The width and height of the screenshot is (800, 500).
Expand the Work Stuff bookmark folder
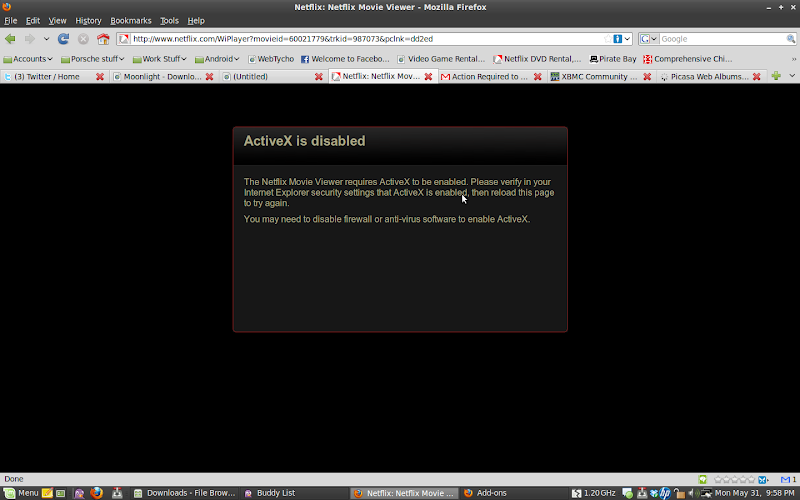159,59
